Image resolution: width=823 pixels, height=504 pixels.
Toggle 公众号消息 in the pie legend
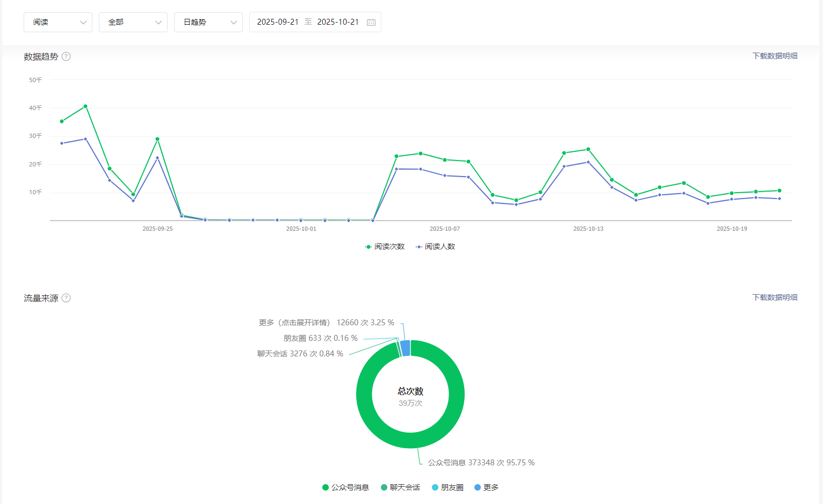tap(345, 487)
